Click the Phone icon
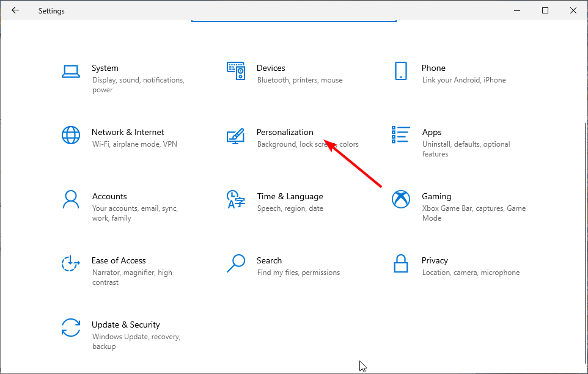 [401, 70]
